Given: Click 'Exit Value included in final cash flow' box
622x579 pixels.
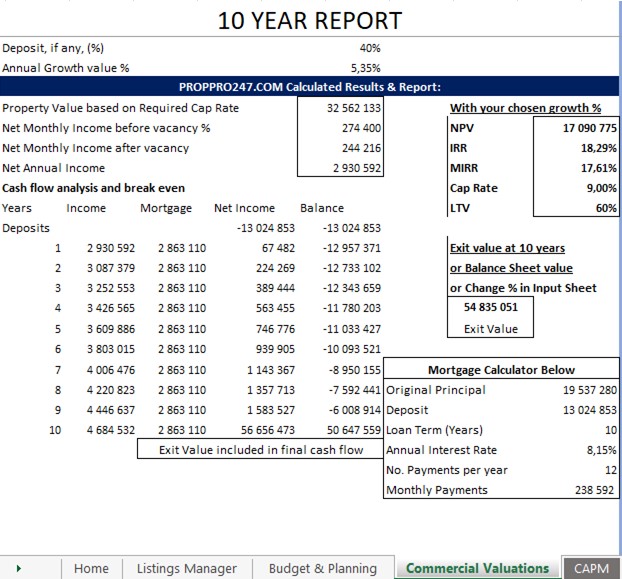Looking at the screenshot, I should tap(260, 450).
